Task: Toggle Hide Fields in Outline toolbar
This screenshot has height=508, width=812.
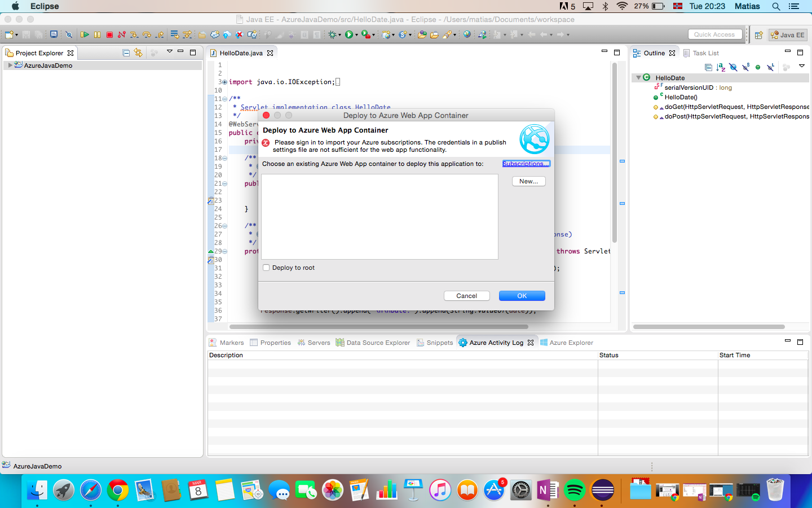Action: click(733, 67)
